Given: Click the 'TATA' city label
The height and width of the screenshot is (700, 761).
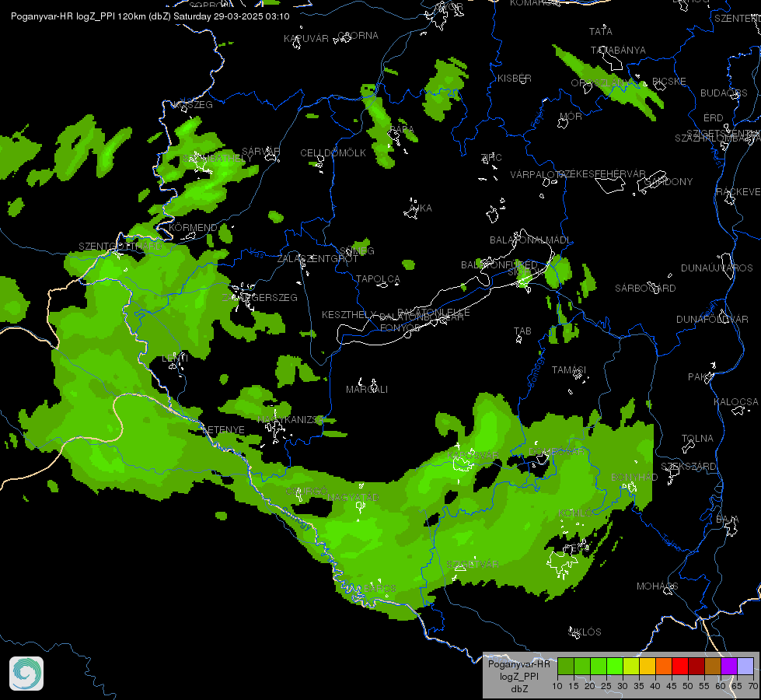Looking at the screenshot, I should pos(600,32).
